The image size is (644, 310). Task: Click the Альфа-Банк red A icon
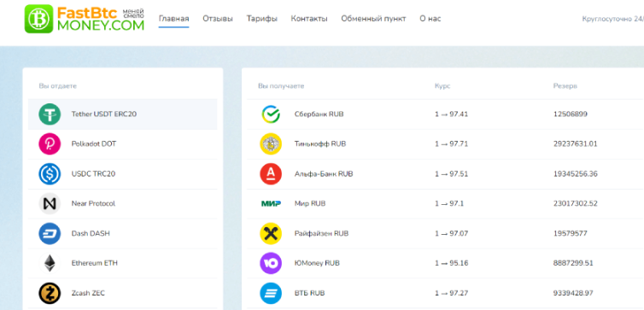click(271, 173)
